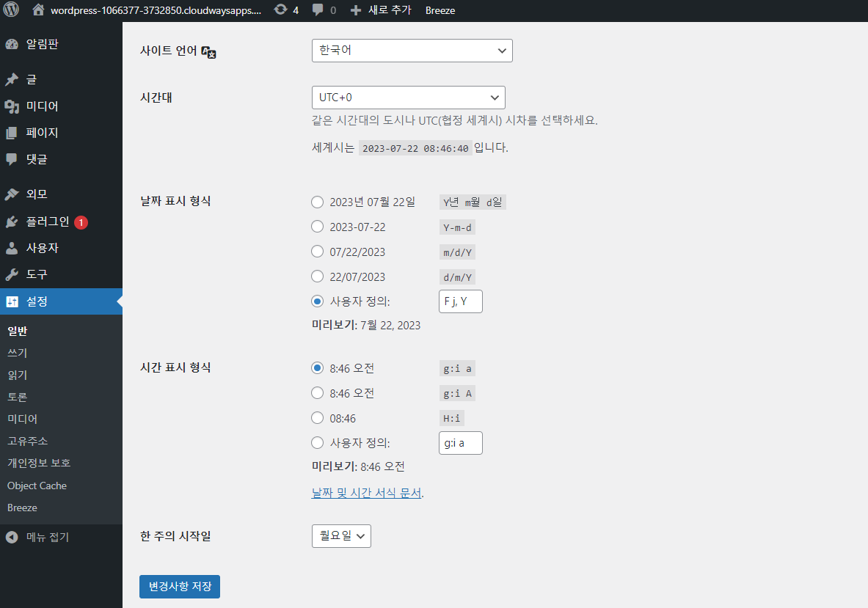Go to 읽기 settings submenu
The height and width of the screenshot is (608, 868).
(17, 375)
